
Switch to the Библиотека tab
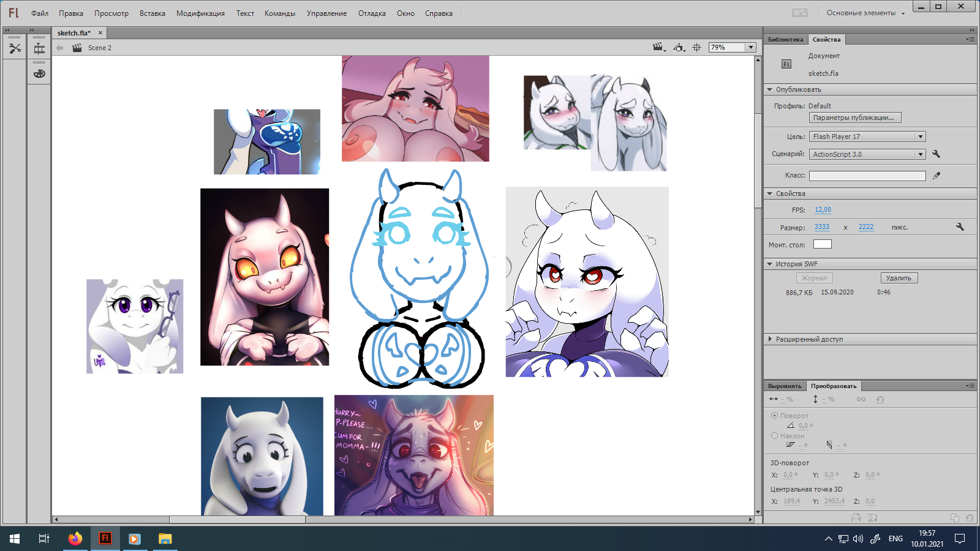[x=785, y=40]
